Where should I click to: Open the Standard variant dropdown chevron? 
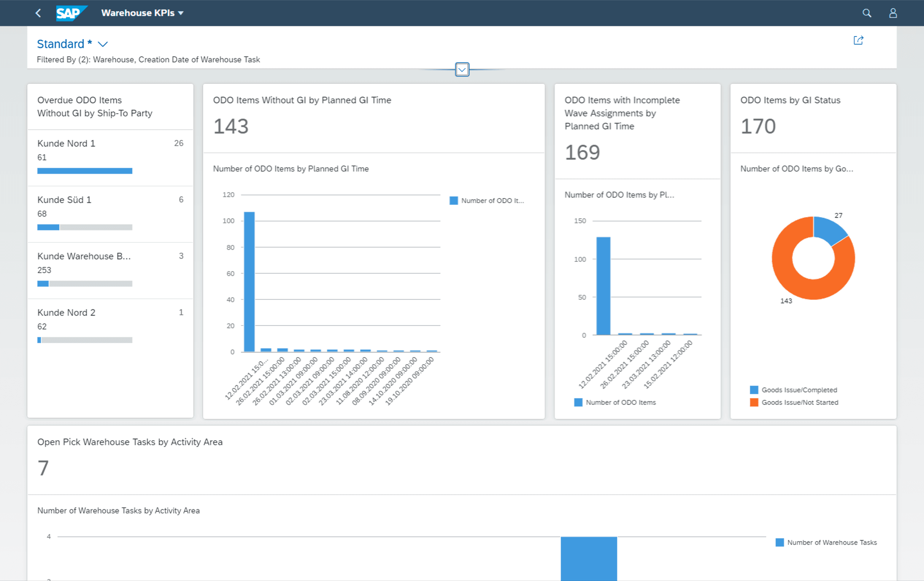[x=103, y=44]
